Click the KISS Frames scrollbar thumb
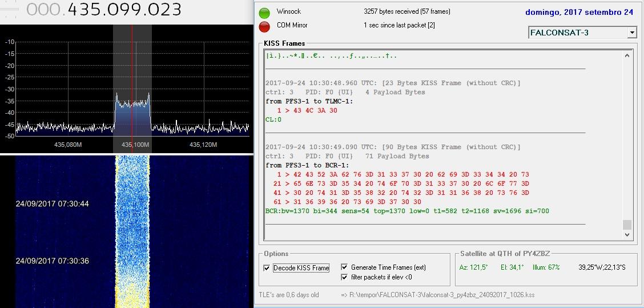This screenshot has width=644, height=308. (x=627, y=225)
